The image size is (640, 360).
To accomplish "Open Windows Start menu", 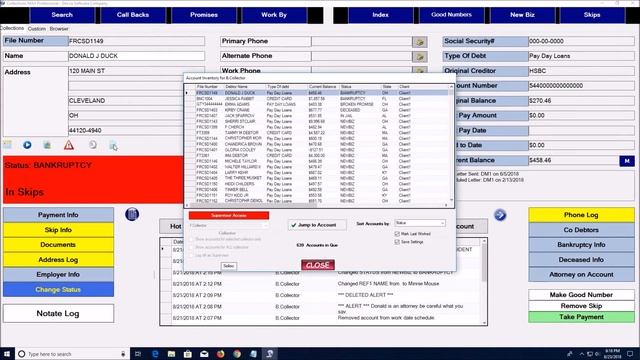I will pyautogui.click(x=7, y=354).
